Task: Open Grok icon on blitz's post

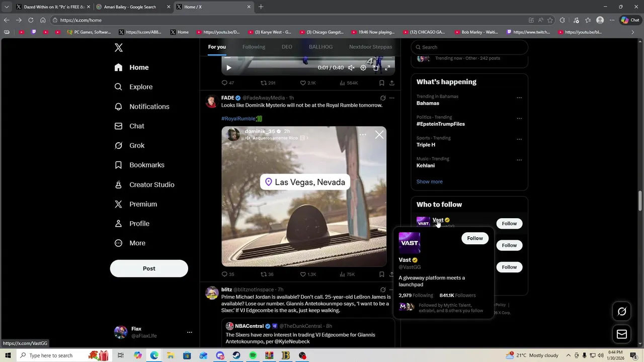Action: [x=383, y=290]
